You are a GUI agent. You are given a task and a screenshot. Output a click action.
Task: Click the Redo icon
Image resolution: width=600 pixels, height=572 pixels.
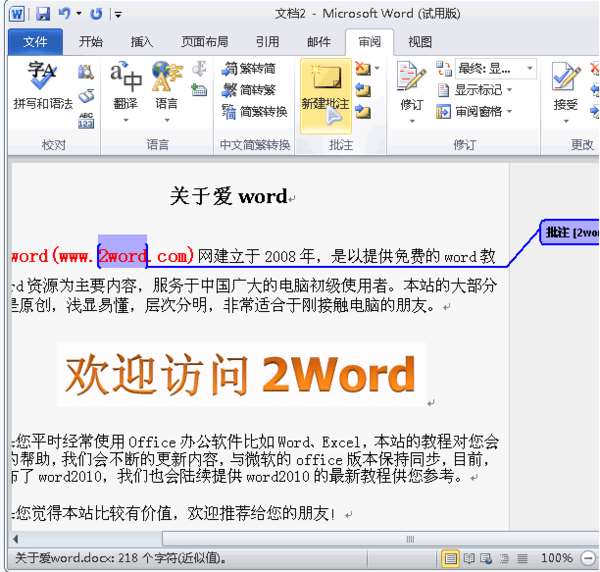[x=96, y=14]
